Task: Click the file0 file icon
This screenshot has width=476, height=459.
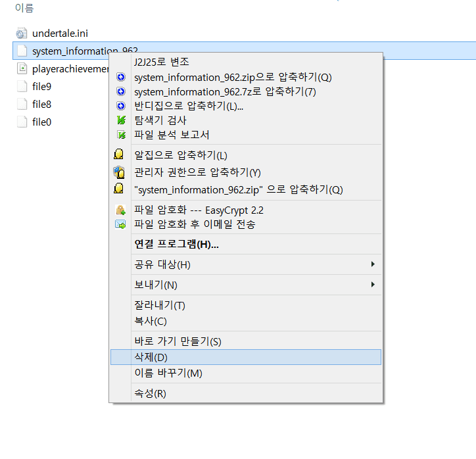Action: [22, 122]
